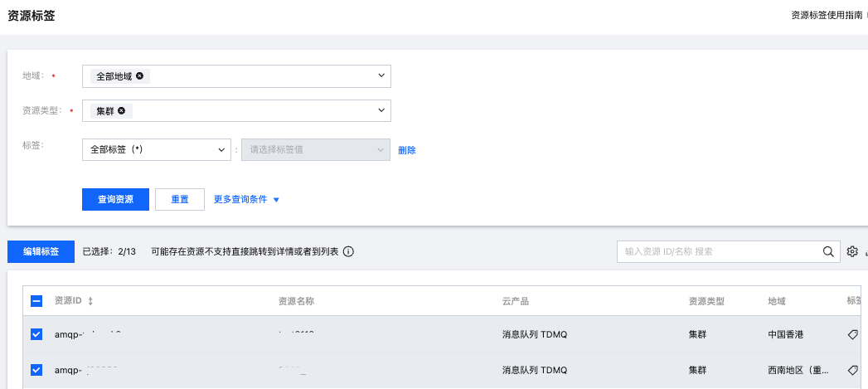Expand 更多查询条件 options
The image size is (868, 389).
point(247,200)
